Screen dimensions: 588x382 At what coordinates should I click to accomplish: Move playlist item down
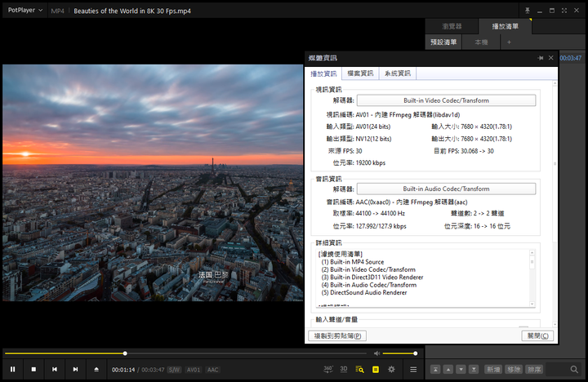pos(461,369)
